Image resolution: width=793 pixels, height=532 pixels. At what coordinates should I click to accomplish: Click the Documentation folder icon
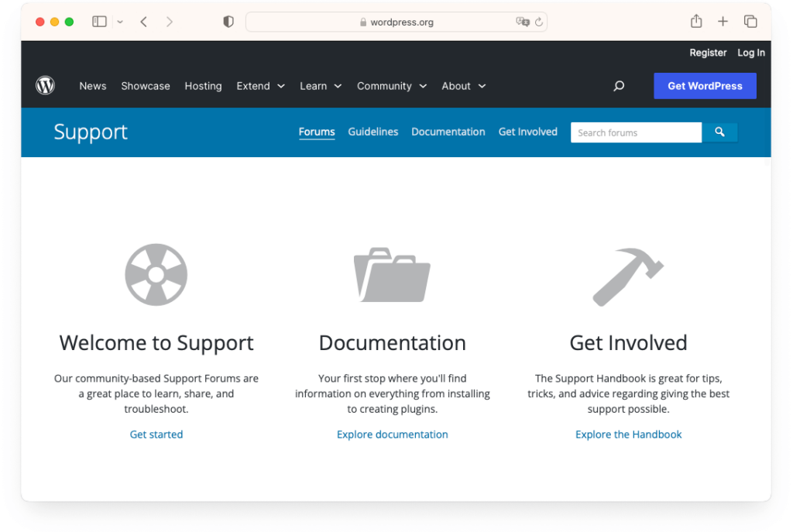[x=392, y=275]
